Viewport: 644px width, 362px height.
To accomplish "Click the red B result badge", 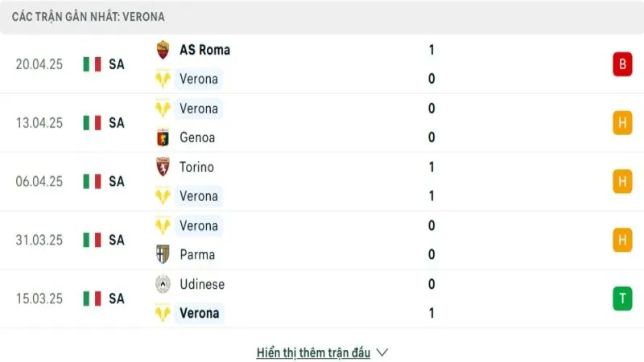I will click(621, 64).
